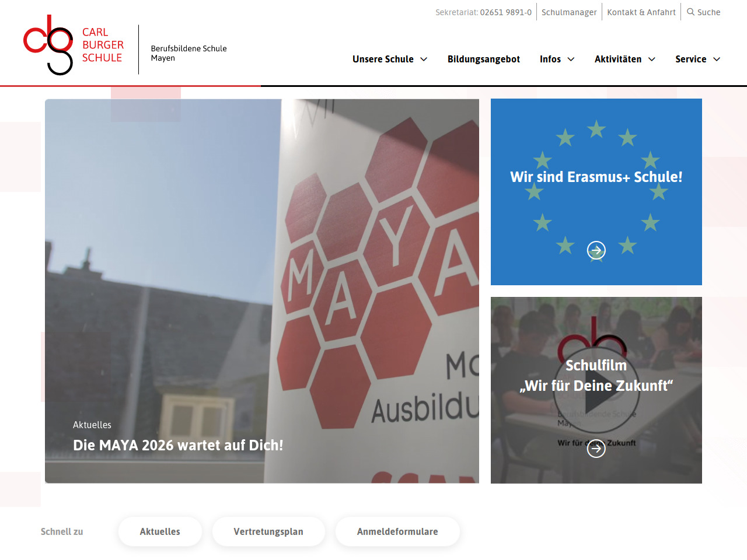Open the Unsere Schule menu

[383, 59]
